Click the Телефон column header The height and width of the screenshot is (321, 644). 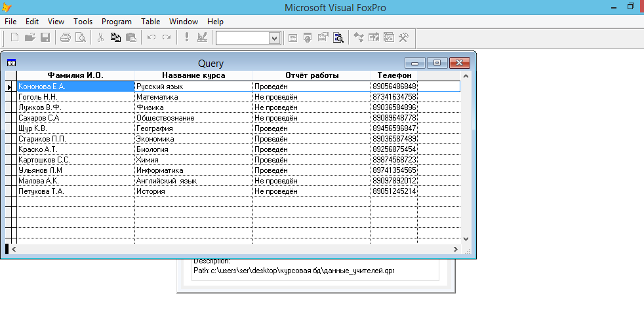click(394, 75)
